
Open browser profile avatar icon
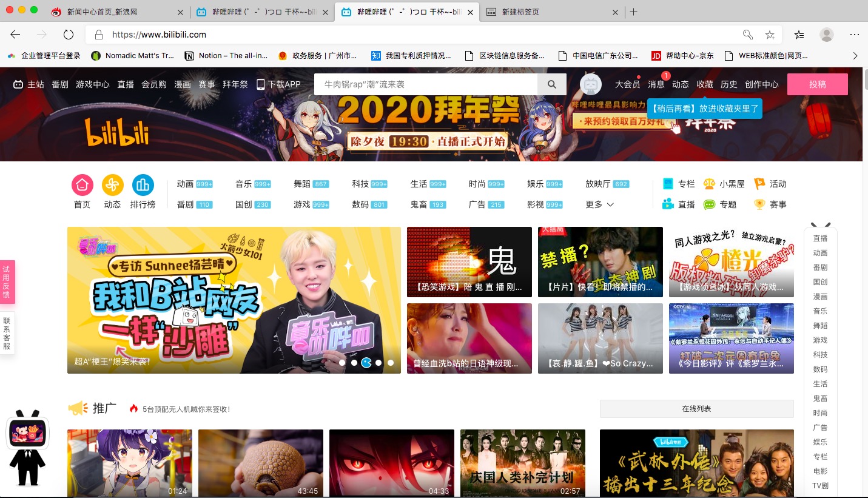tap(827, 35)
